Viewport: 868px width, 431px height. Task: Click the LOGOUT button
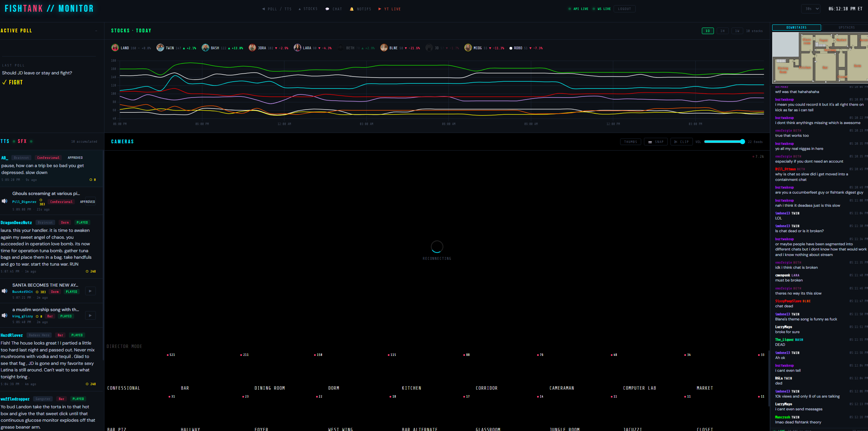coord(624,9)
